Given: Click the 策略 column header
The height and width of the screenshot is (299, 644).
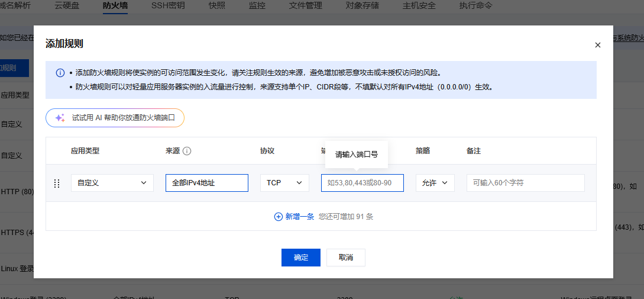Looking at the screenshot, I should click(x=423, y=151).
